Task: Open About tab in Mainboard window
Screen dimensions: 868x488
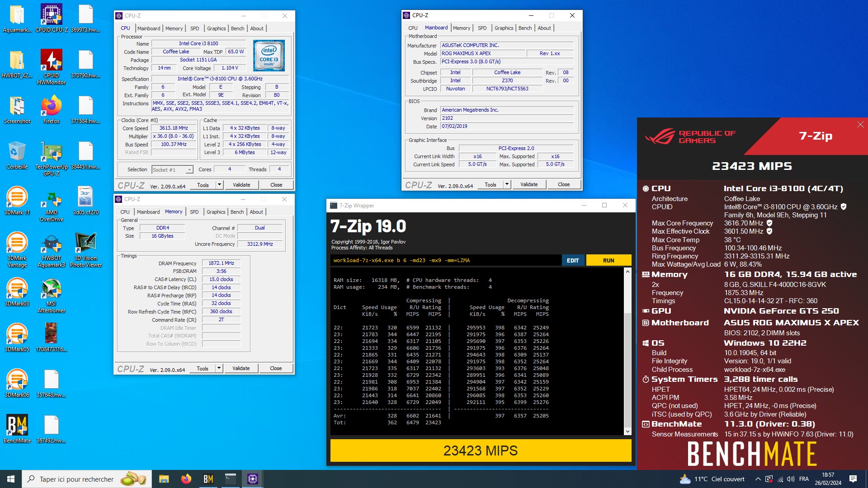Action: coord(544,28)
